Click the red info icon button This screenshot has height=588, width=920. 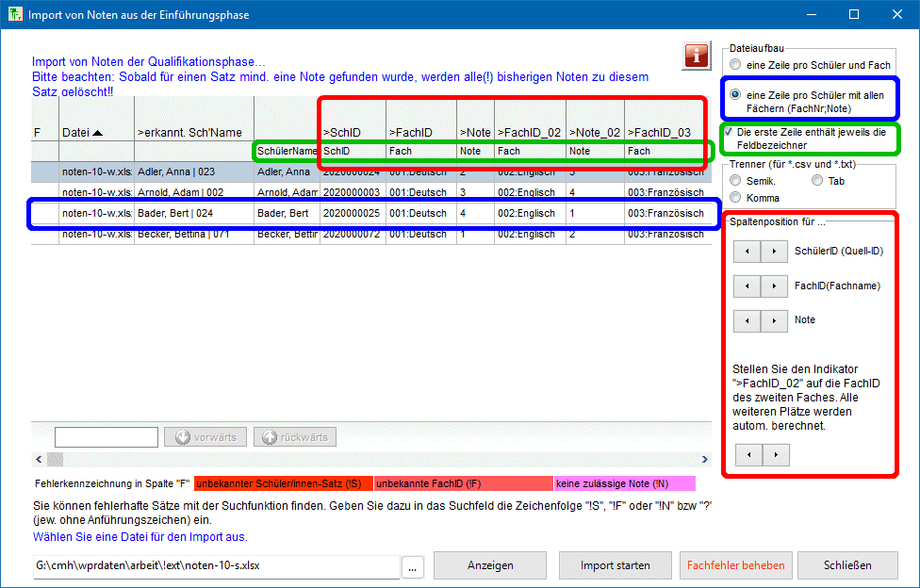click(697, 56)
